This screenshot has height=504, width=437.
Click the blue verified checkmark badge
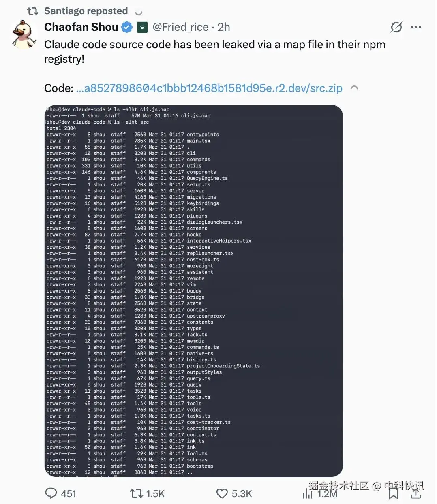coord(127,28)
